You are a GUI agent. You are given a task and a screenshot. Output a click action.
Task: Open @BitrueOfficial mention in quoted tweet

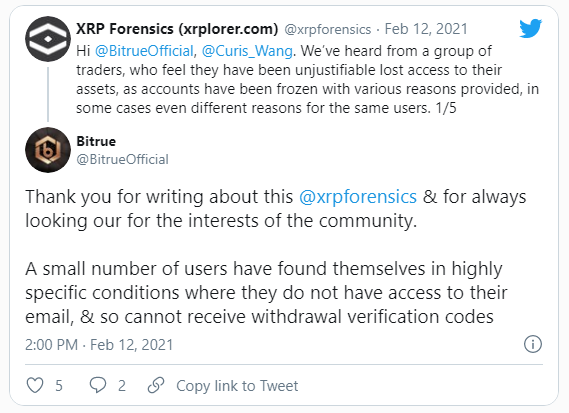click(x=144, y=51)
